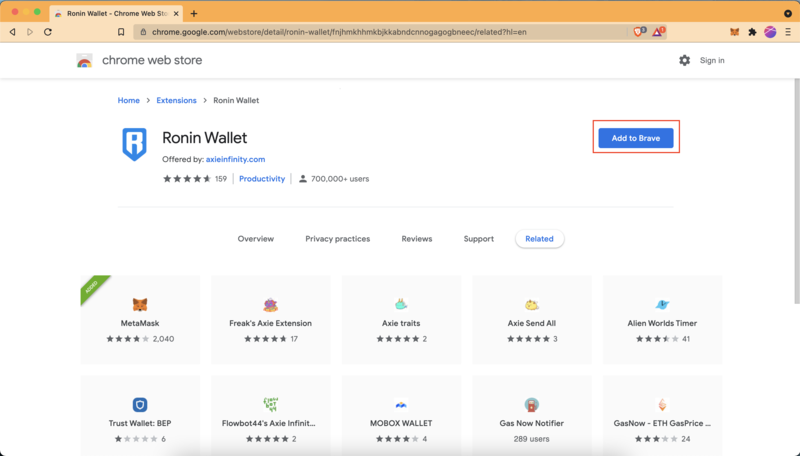The height and width of the screenshot is (456, 800).
Task: Open extensions puzzle piece menu
Action: [x=752, y=32]
